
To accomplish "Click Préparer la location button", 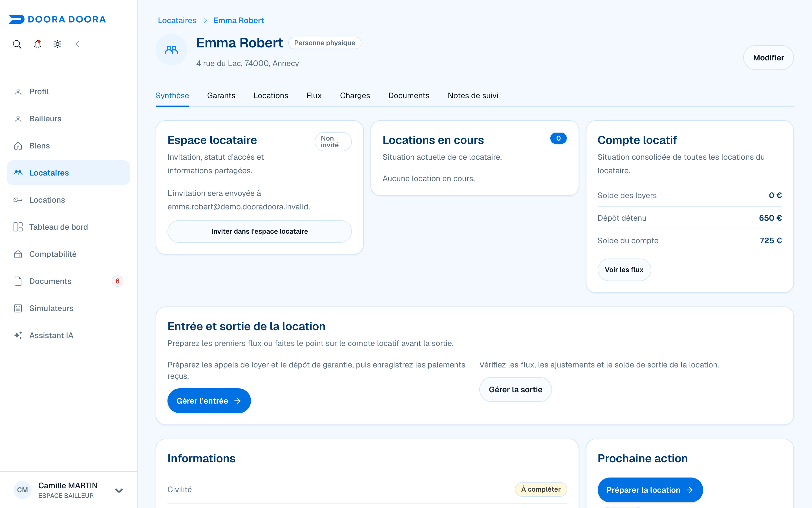I will pyautogui.click(x=650, y=490).
